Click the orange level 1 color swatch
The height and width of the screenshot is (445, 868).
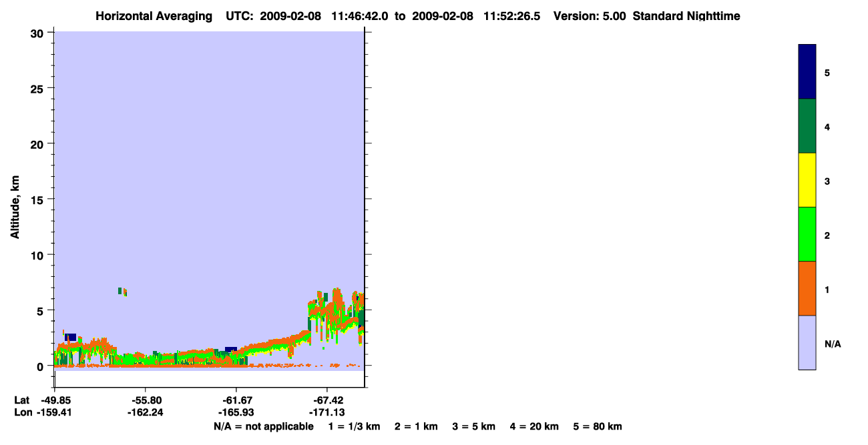click(x=807, y=288)
